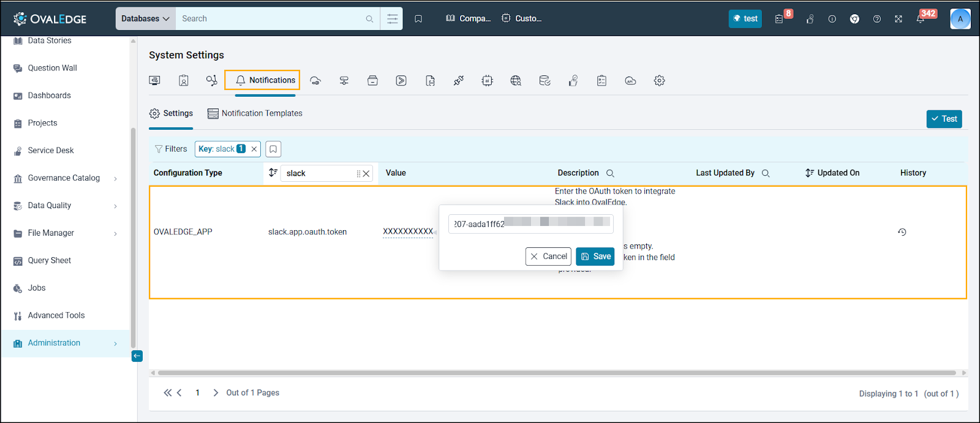Image resolution: width=980 pixels, height=423 pixels.
Task: Open notifications bell with 342 badge
Action: (920, 20)
